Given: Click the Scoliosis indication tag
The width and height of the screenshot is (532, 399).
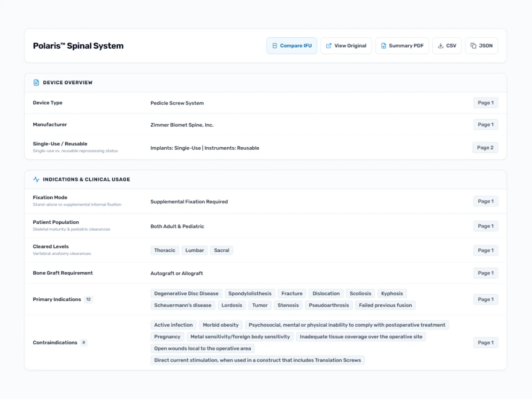Looking at the screenshot, I should (x=360, y=294).
